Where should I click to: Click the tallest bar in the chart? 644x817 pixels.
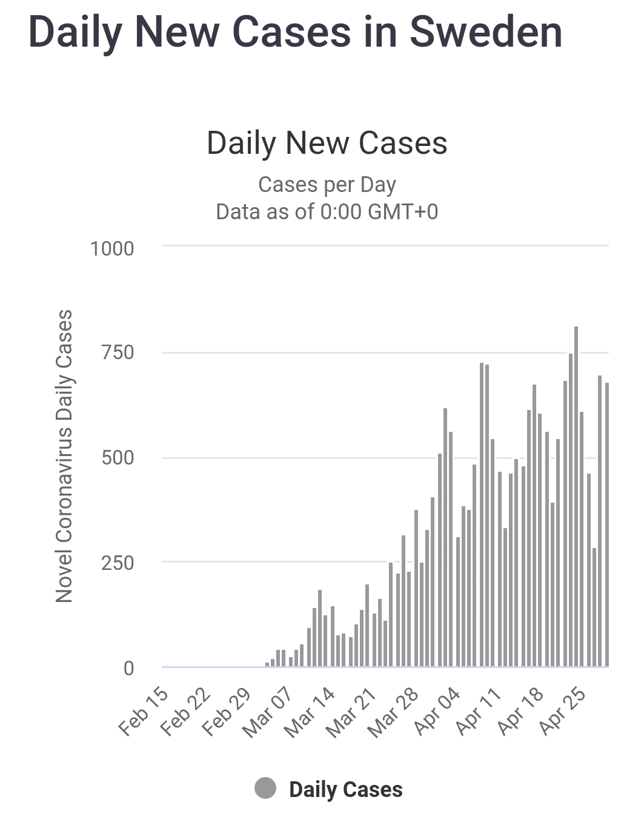tap(576, 497)
